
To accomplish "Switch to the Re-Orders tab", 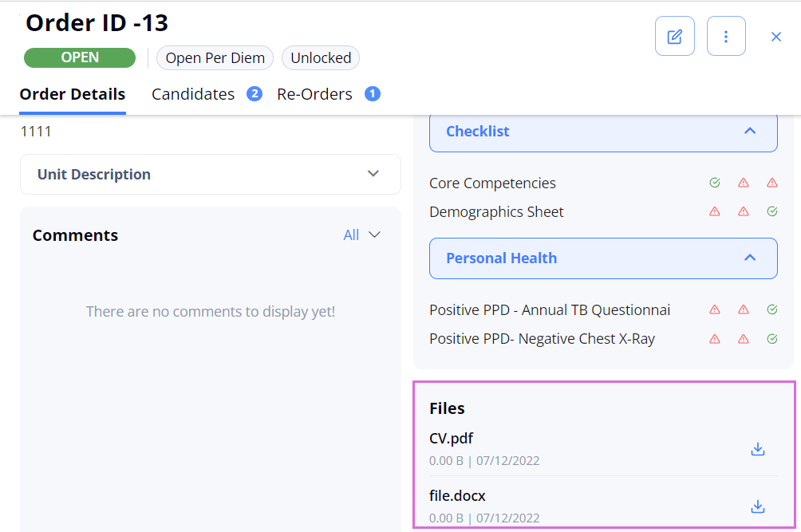I will [x=329, y=94].
